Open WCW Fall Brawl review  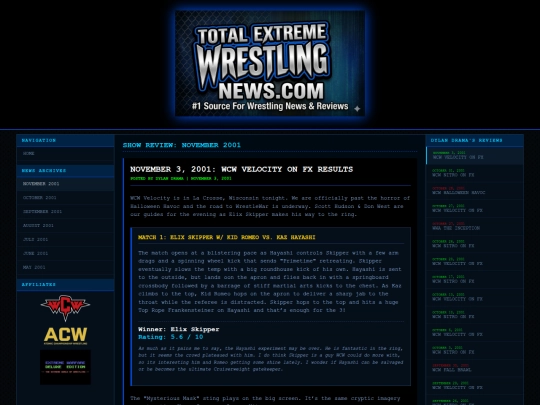click(475, 368)
